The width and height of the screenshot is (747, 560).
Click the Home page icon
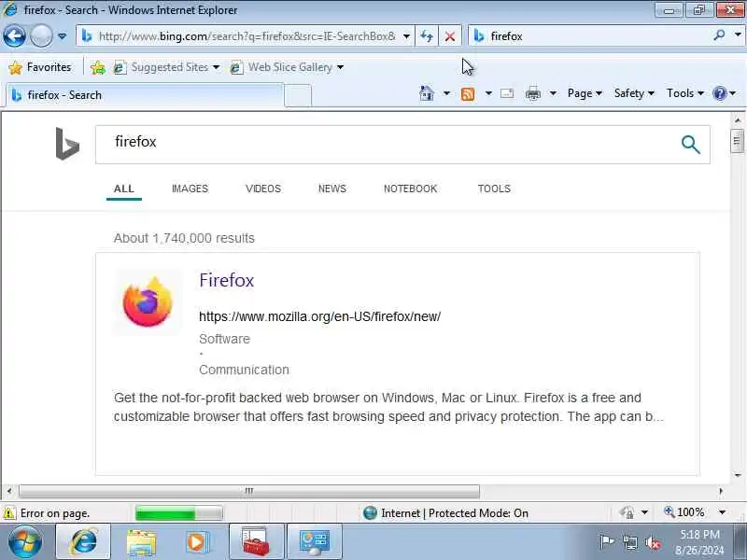tap(427, 93)
